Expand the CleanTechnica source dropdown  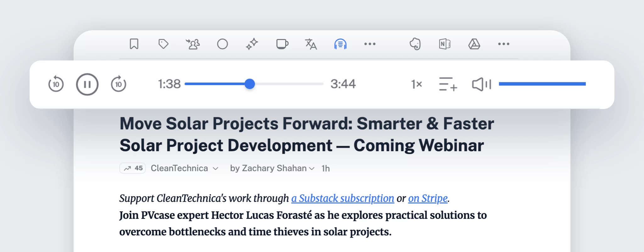[215, 169]
